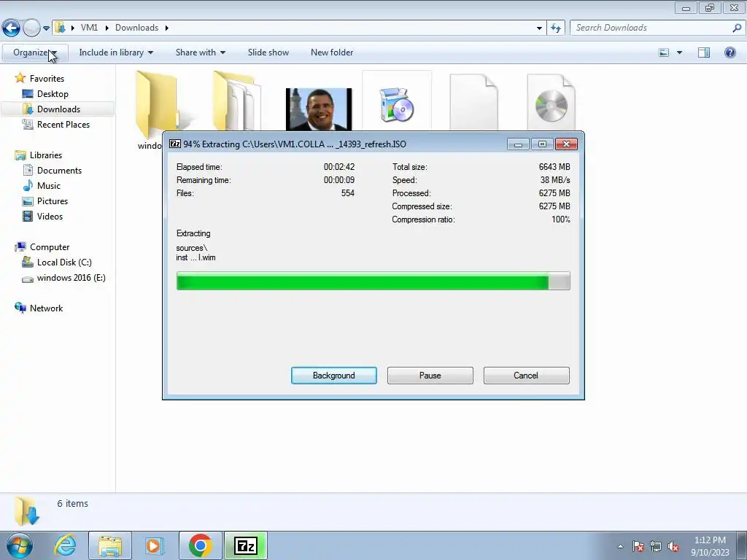Click the muted volume tray icon
This screenshot has height=560, width=747.
[673, 546]
